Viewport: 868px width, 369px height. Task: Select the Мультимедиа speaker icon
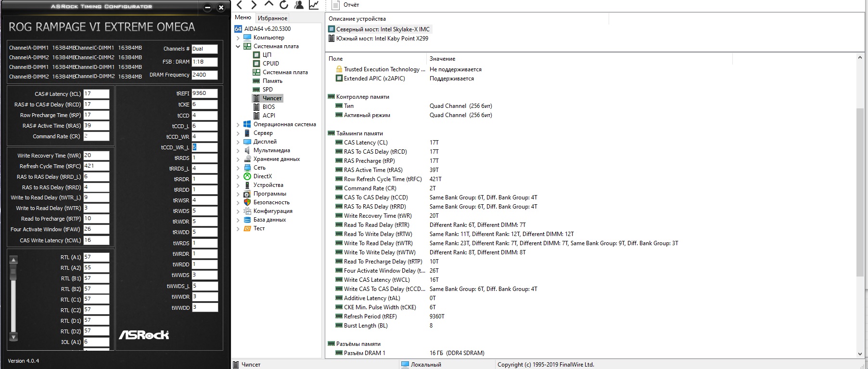coord(247,150)
